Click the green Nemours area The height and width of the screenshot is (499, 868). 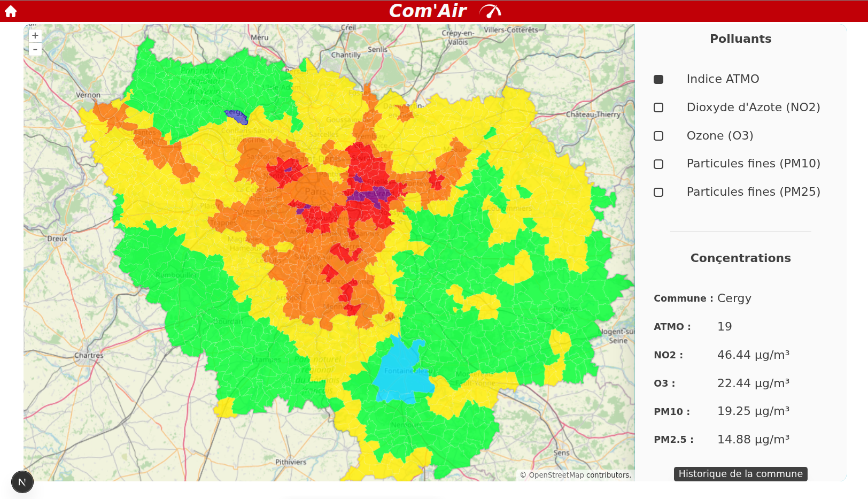click(x=406, y=425)
